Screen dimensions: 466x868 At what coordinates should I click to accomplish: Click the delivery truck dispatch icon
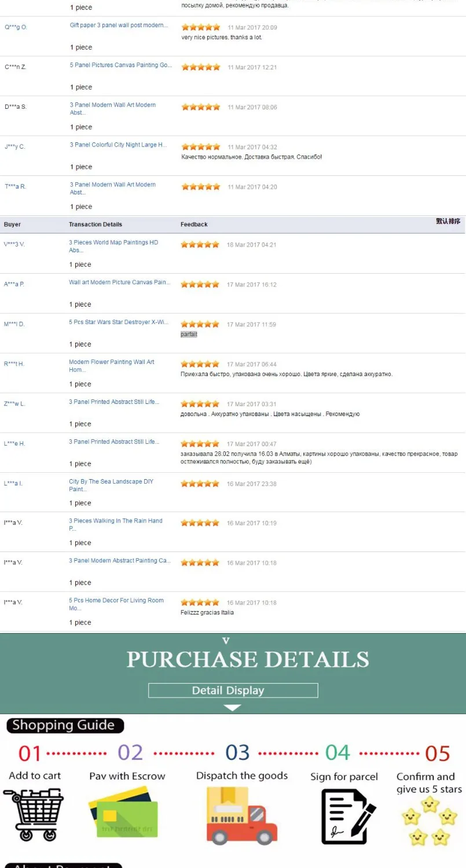pos(242,815)
